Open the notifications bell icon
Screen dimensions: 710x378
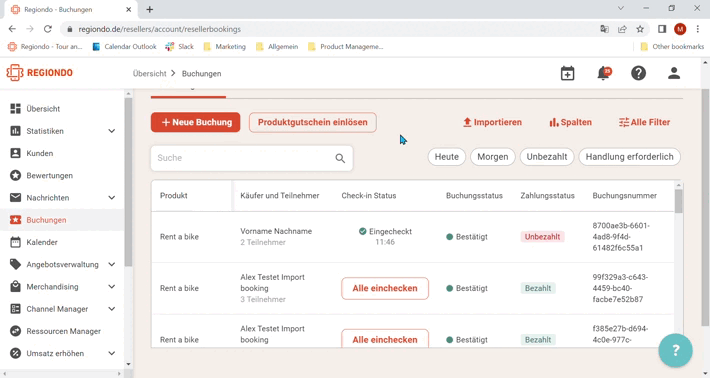tap(604, 73)
